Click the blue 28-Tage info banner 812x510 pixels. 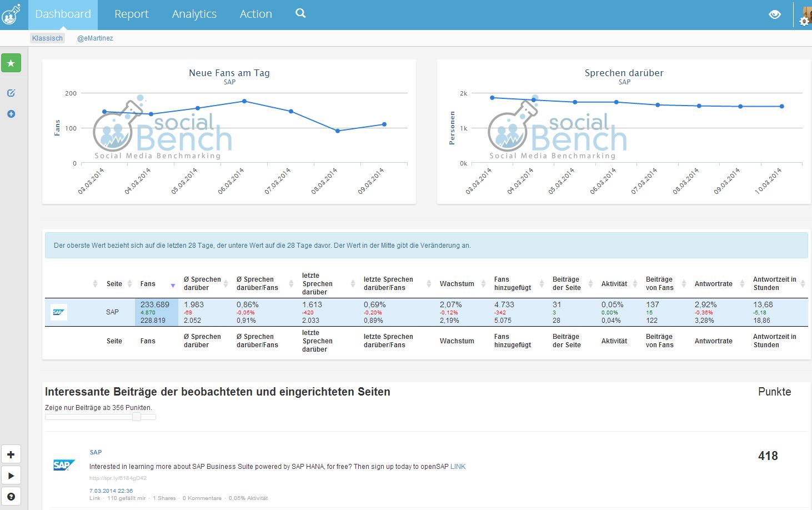427,246
